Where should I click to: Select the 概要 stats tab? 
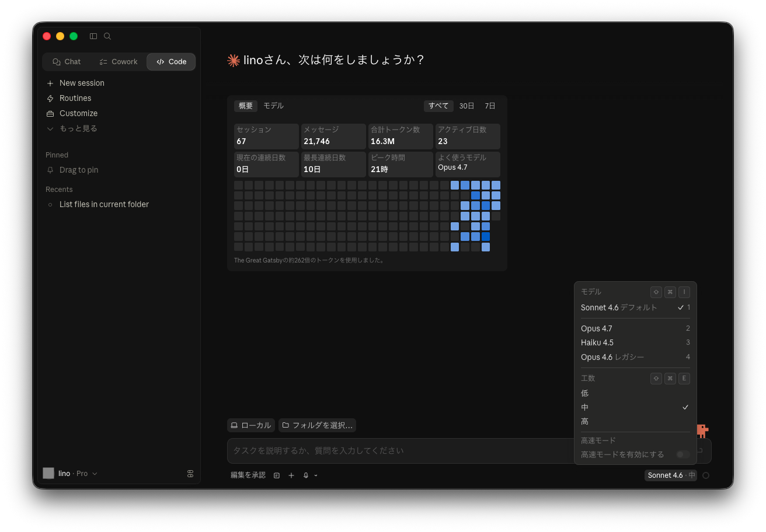click(x=246, y=106)
